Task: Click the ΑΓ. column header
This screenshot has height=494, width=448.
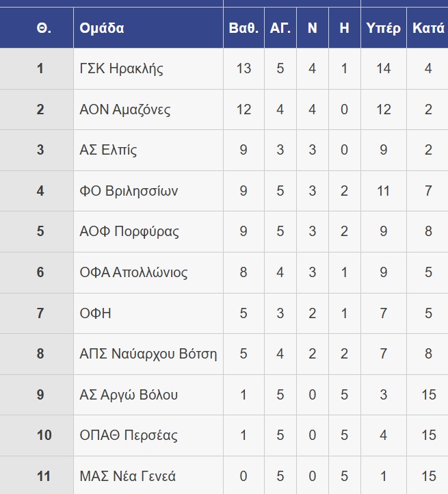Action: pos(280,28)
